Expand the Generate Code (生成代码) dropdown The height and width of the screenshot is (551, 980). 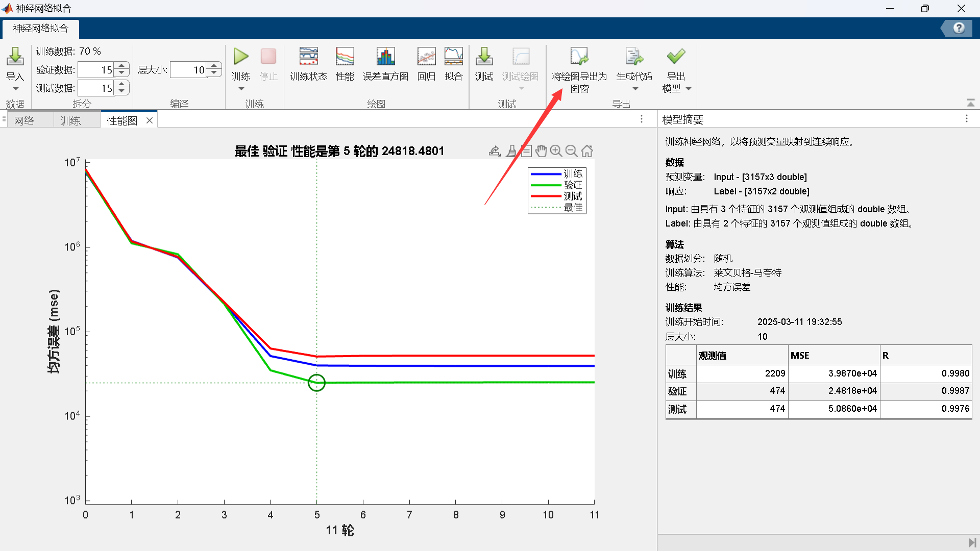[635, 89]
